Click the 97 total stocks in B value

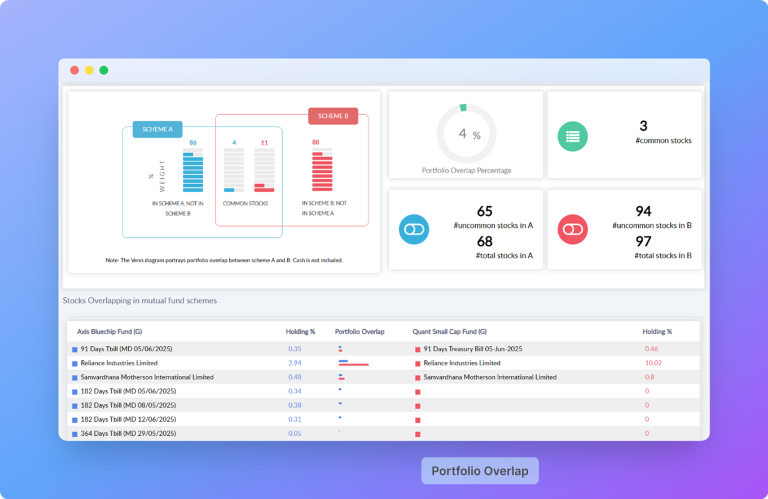click(x=643, y=241)
